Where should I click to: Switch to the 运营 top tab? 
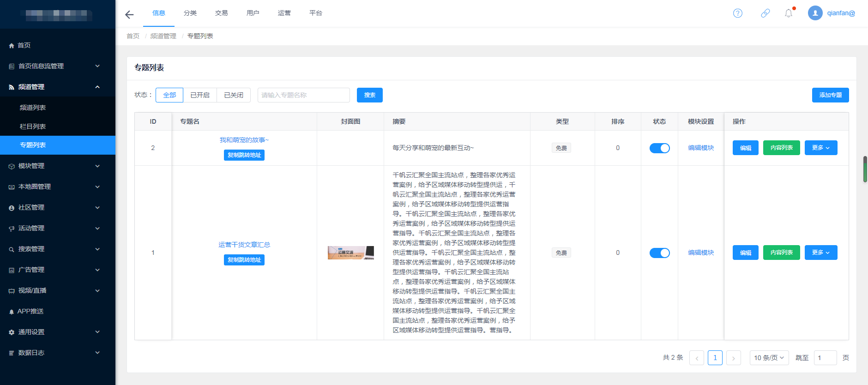pos(284,13)
